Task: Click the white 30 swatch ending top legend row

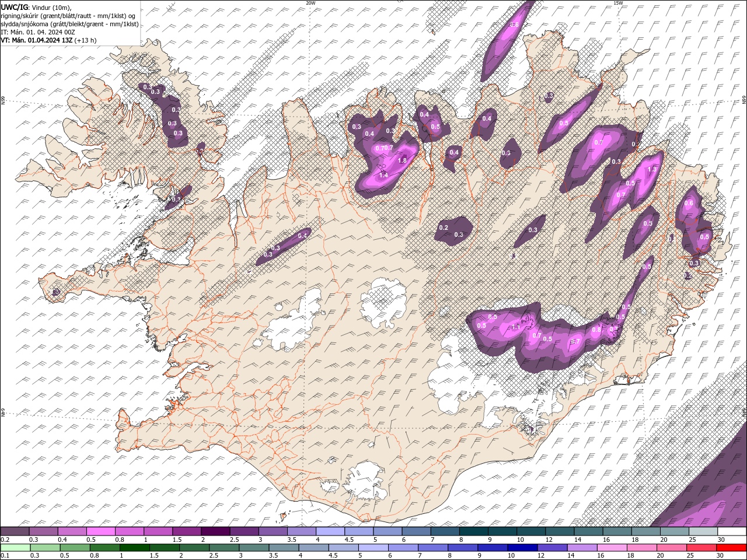Action: pos(732,531)
